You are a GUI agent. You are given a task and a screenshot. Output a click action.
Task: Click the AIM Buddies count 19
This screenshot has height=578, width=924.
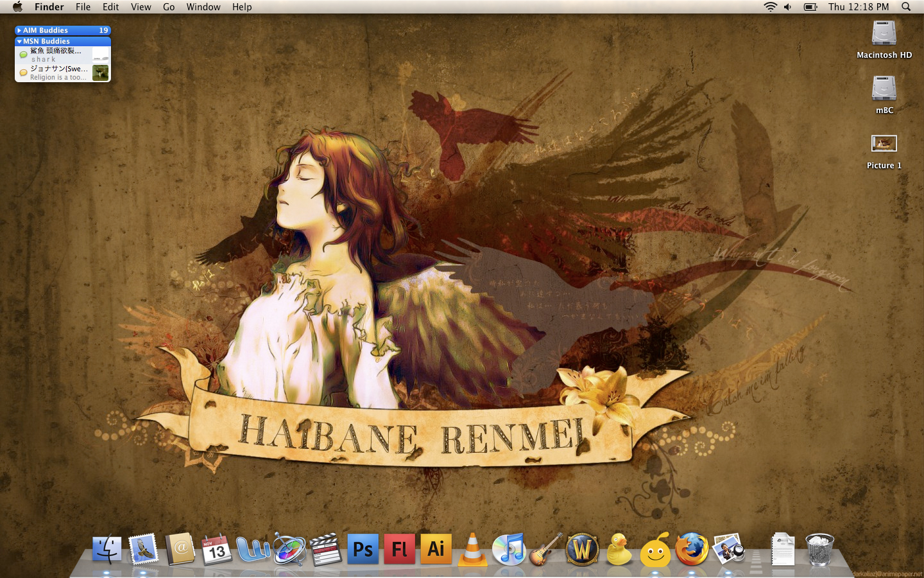click(103, 30)
